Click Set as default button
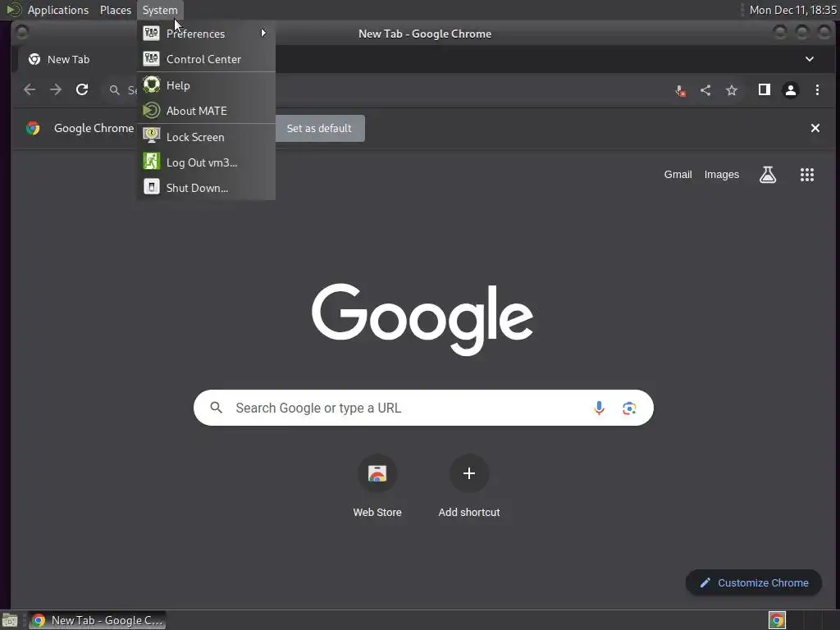The width and height of the screenshot is (840, 630). click(x=319, y=129)
